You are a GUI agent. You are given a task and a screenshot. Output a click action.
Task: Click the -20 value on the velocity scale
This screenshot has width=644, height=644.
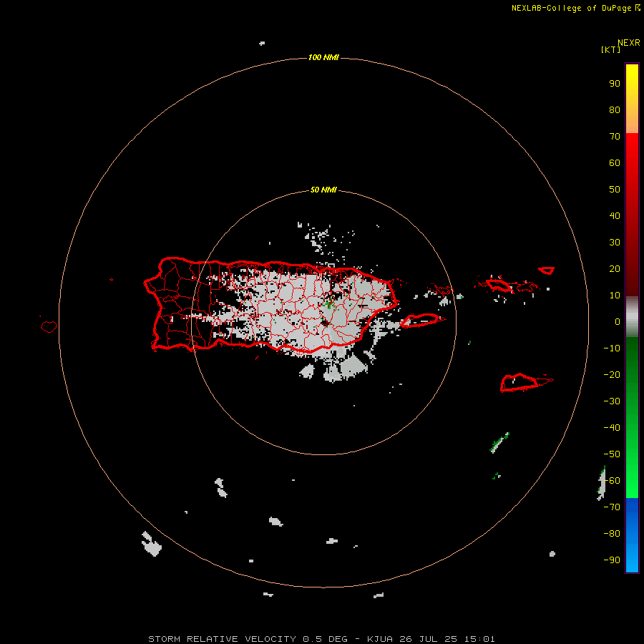(612, 374)
